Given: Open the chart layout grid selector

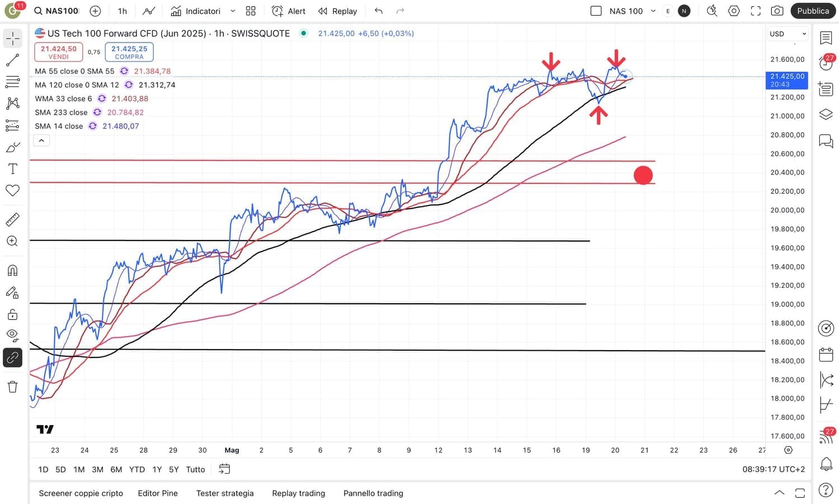Looking at the screenshot, I should coord(251,11).
